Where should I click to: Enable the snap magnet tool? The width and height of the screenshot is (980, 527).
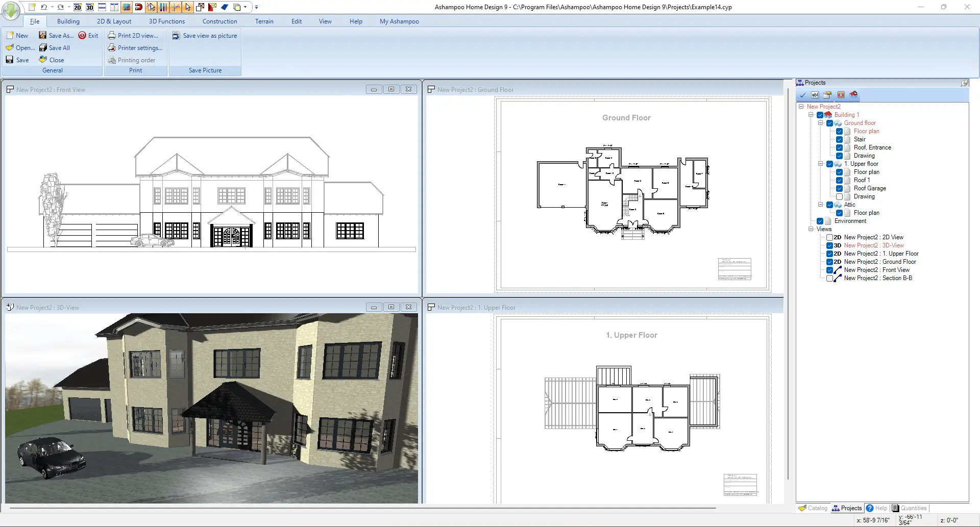tap(138, 8)
